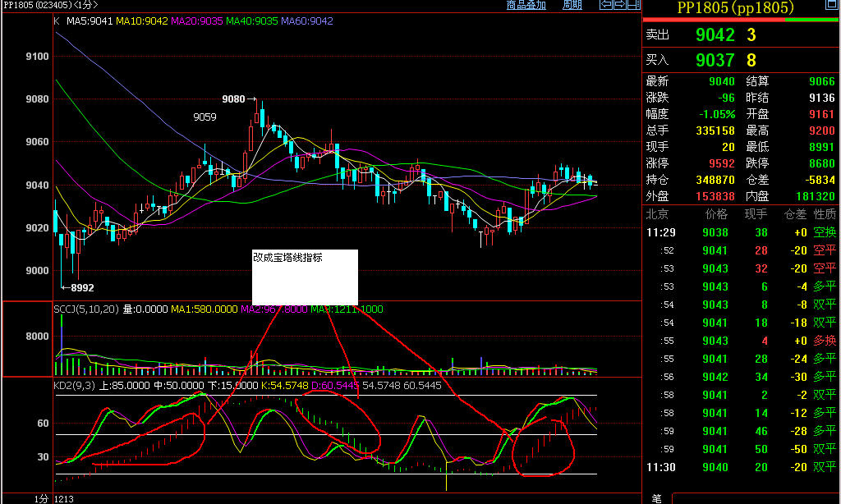Click the 9080 high price marker
Screen dimensions: 841x504
pyautogui.click(x=234, y=99)
